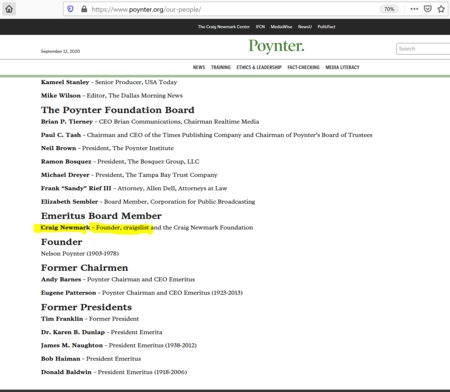Select the name Brian P. Tierney
450x392 pixels.
pyautogui.click(x=67, y=122)
